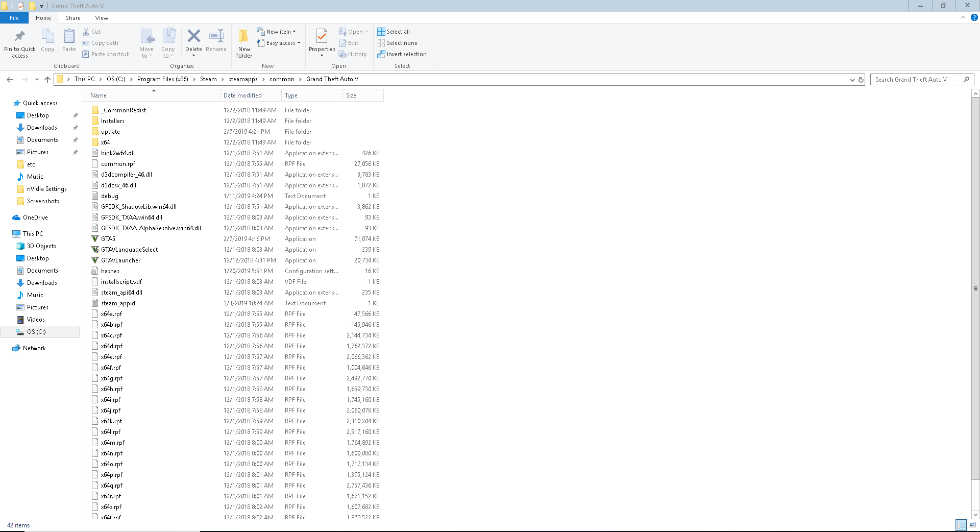Click Paste shortcut in ribbon
The height and width of the screenshot is (532, 980).
point(105,54)
